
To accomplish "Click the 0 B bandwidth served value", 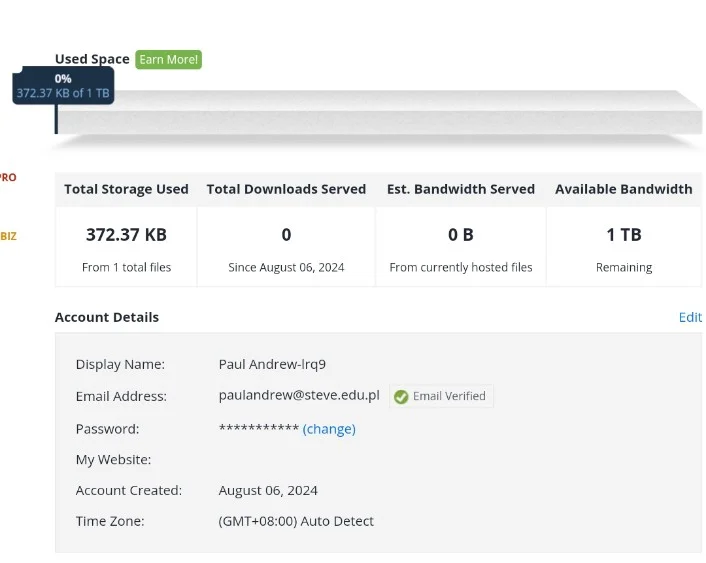I will 461,235.
